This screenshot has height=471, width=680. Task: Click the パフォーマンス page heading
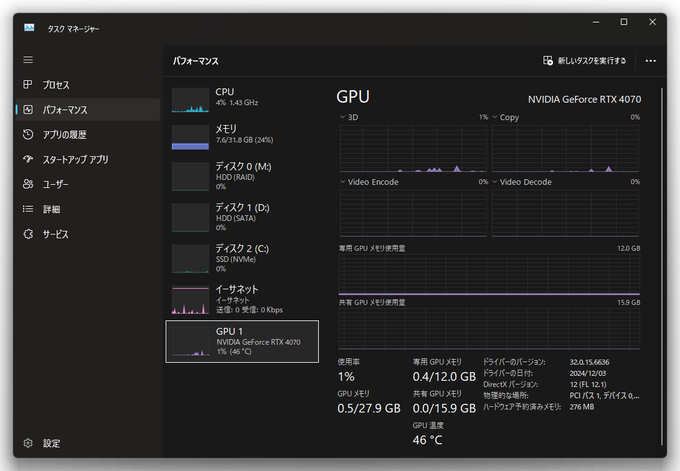196,61
